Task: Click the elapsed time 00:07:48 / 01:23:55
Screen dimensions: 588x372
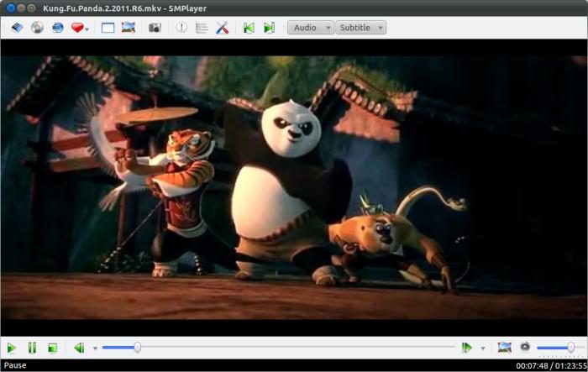Action: (551, 365)
